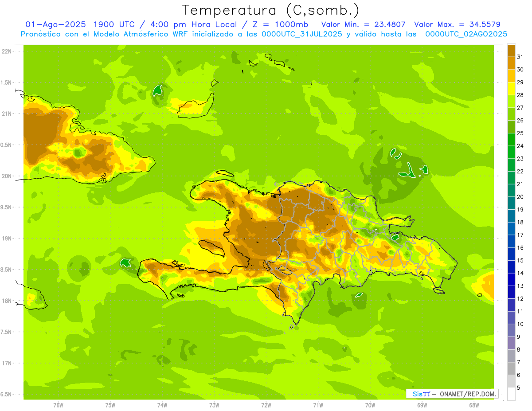Select the valid-until text '0000UTC_02AGO2025'

466,34
